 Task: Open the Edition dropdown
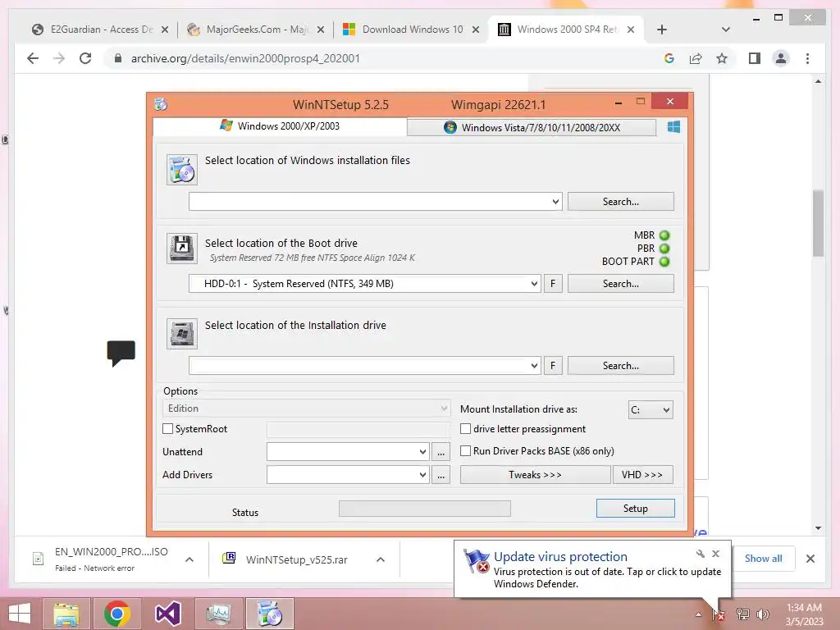point(307,409)
